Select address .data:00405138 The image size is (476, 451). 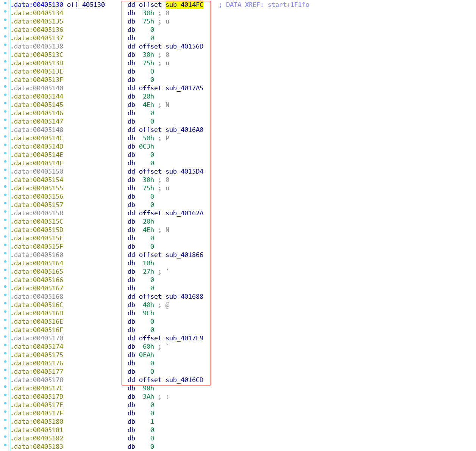pyautogui.click(x=37, y=46)
